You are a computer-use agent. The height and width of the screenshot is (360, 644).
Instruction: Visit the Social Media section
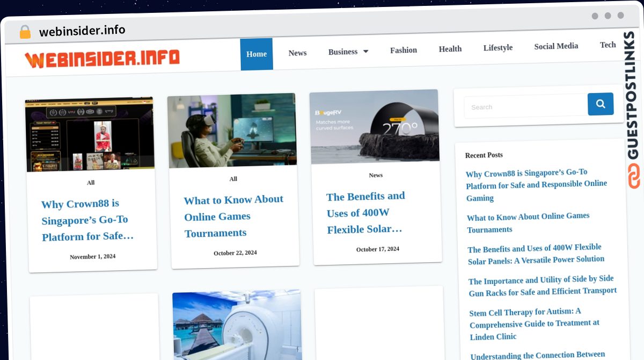click(556, 46)
